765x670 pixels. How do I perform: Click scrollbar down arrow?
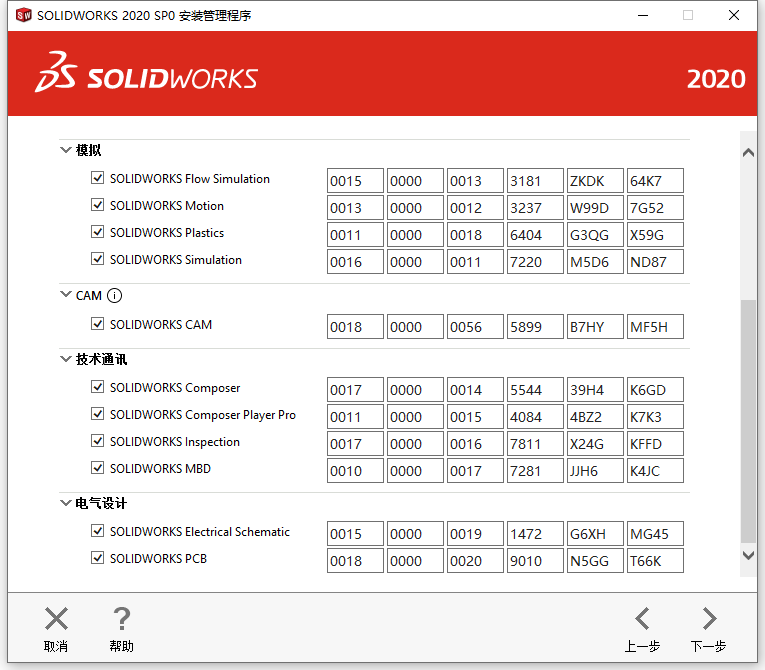[x=748, y=555]
